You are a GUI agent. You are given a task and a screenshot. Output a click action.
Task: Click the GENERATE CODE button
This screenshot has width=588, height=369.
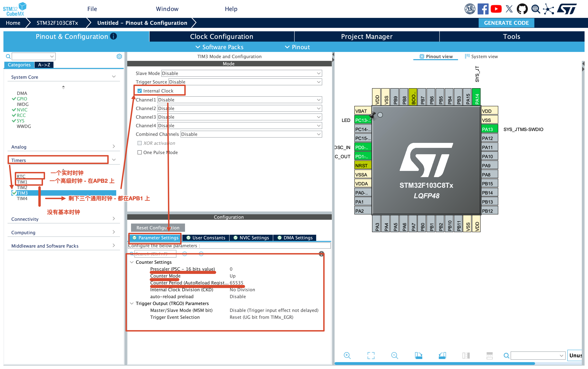pos(506,23)
